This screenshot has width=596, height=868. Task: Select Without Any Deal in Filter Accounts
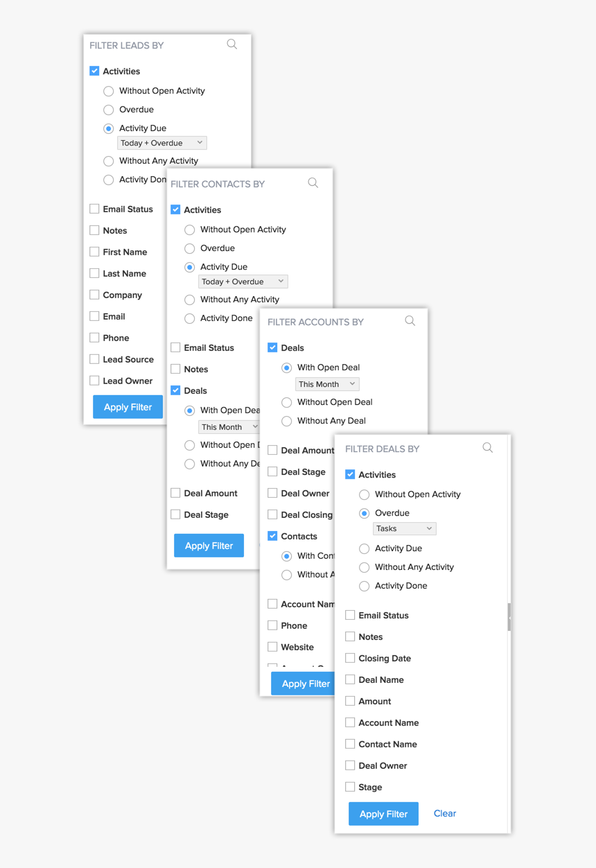(x=286, y=420)
